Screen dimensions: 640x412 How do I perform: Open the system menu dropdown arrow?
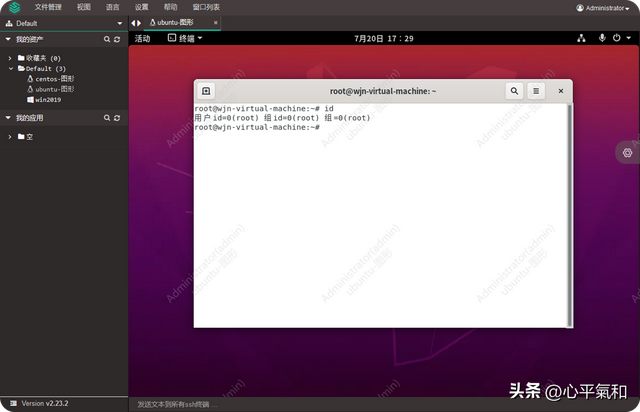pyautogui.click(x=629, y=38)
